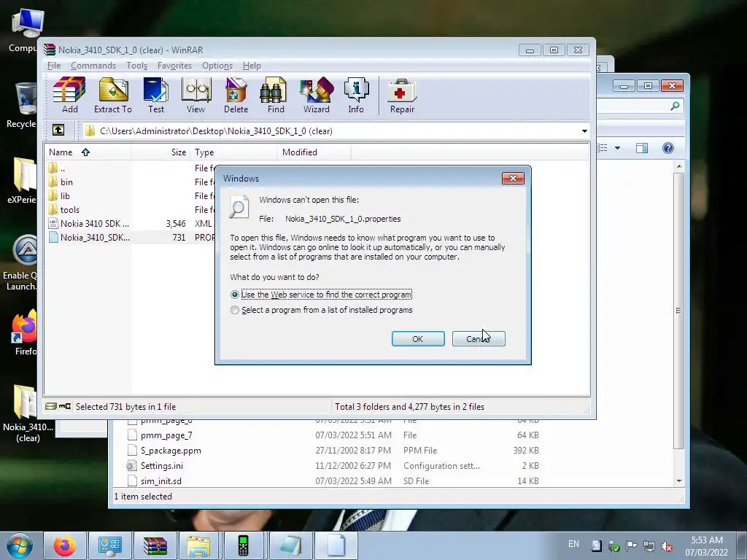Click the WinRAR taskbar icon
The image size is (747, 560).
155,545
